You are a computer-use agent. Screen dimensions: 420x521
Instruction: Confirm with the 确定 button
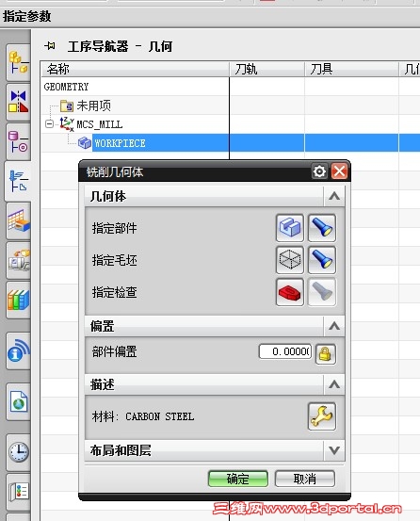tap(237, 479)
